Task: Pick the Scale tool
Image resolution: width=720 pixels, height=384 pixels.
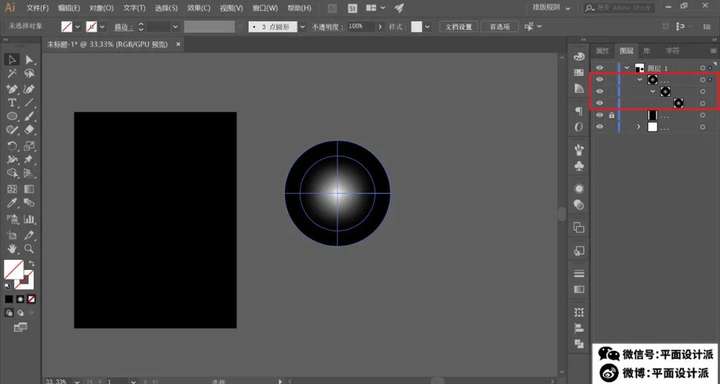Action: pos(29,146)
